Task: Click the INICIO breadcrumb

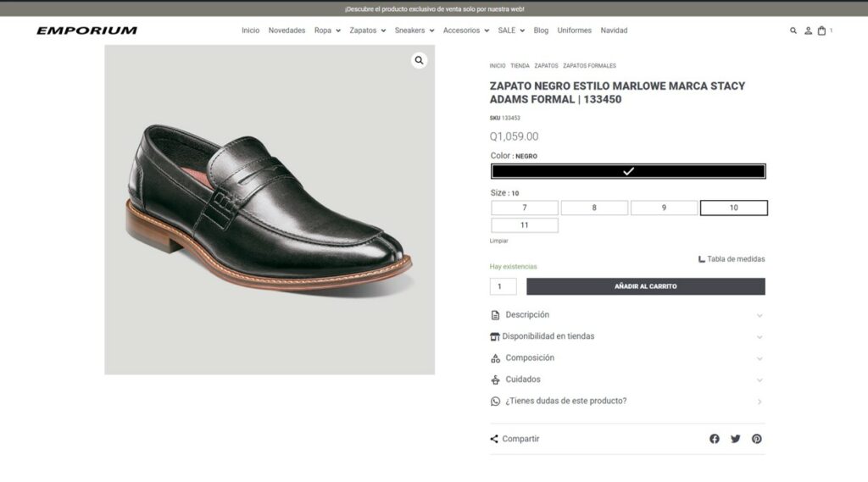Action: [497, 66]
